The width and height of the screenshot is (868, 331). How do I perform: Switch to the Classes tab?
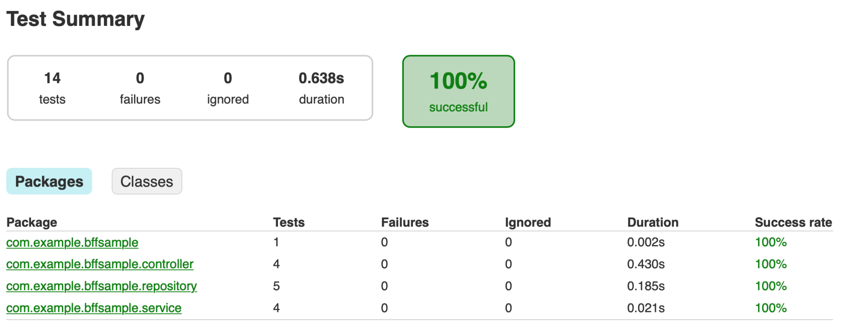tap(147, 181)
